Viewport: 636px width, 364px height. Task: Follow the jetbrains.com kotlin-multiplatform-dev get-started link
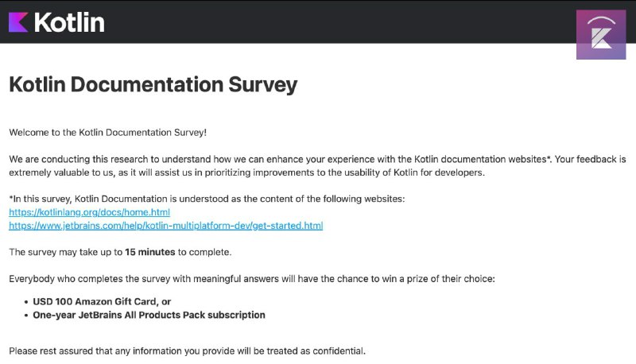tap(166, 226)
